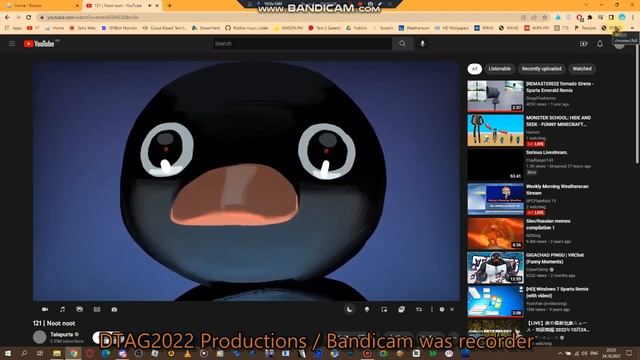The image size is (640, 360).
Task: Open the Tornado Sirens Sparta Emerald Remix thumbnail
Action: (496, 96)
